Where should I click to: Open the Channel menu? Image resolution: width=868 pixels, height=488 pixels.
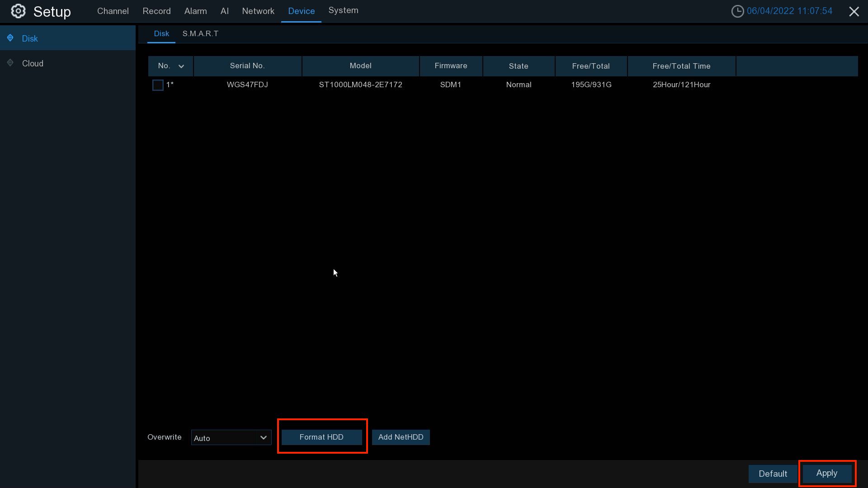pos(113,11)
